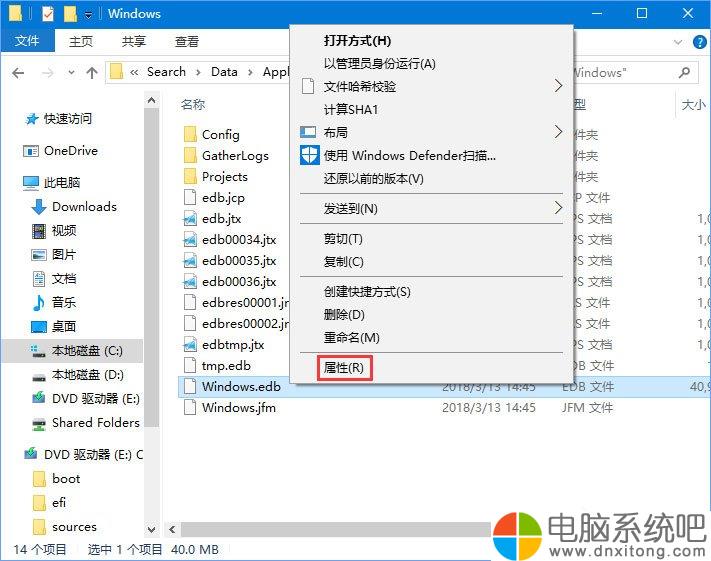Choose 复制(C) from the context menu
The height and width of the screenshot is (561, 711).
pos(343,262)
